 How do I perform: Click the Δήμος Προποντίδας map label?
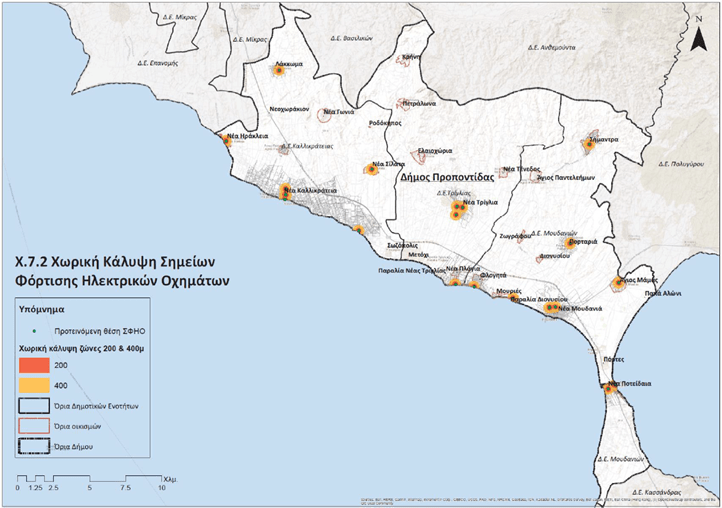(446, 174)
